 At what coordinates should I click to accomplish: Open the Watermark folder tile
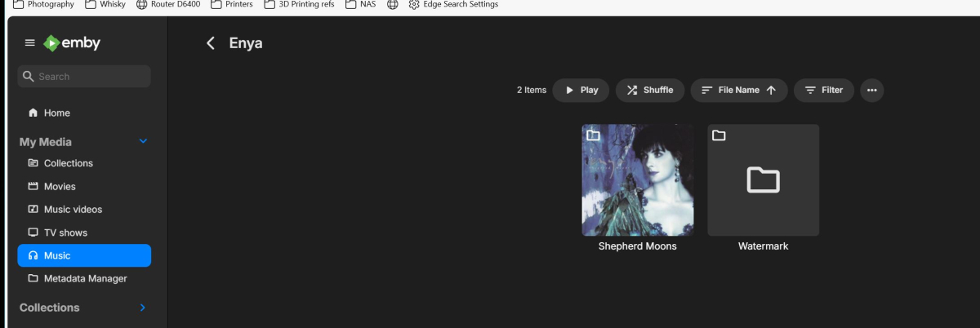pos(764,180)
